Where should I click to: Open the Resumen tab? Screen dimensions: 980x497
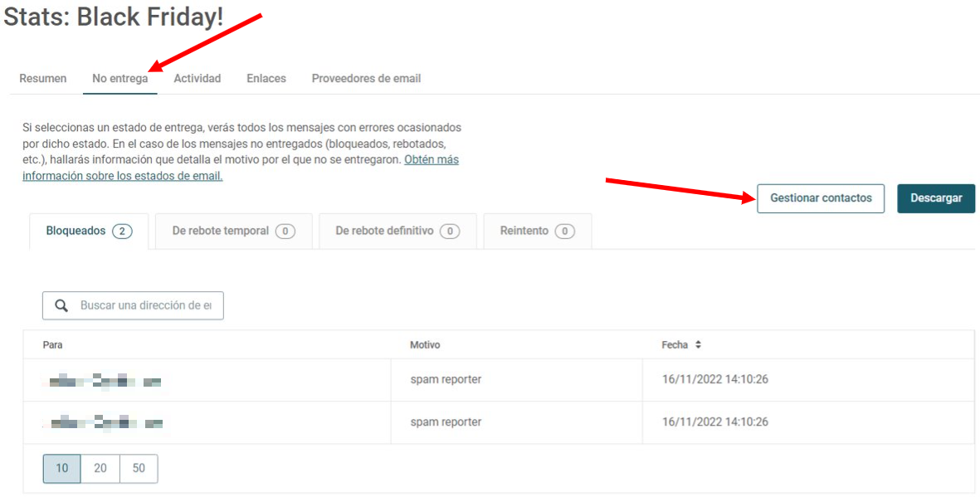pos(42,79)
